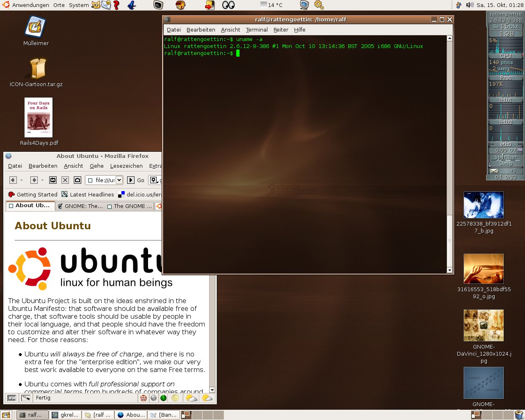Click the Go button in Firefox
The width and height of the screenshot is (525, 420).
coord(136,180)
